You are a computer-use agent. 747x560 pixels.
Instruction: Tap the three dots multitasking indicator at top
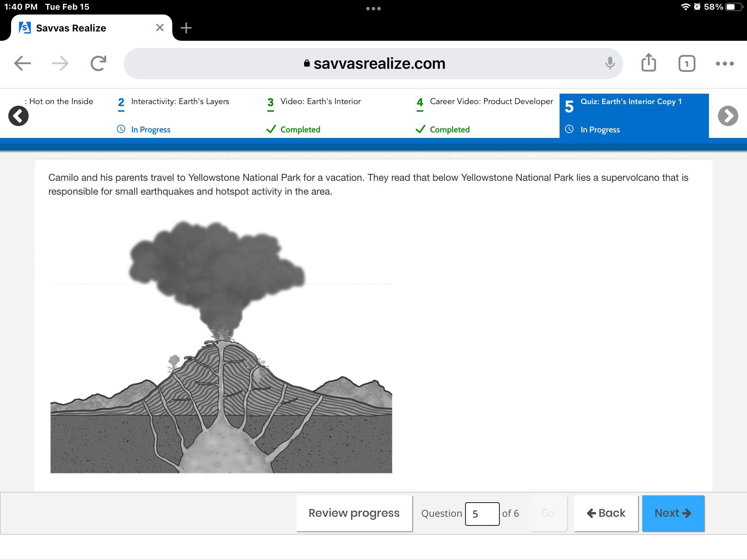click(373, 9)
